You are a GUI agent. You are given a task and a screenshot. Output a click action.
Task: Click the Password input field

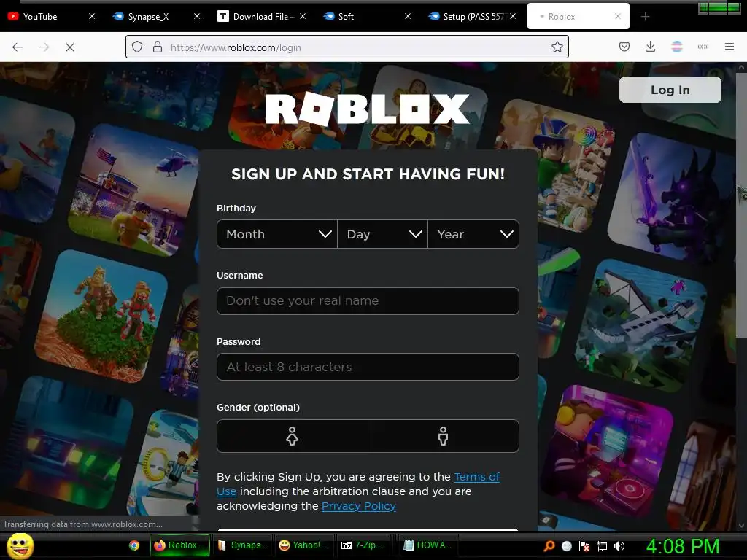point(368,367)
